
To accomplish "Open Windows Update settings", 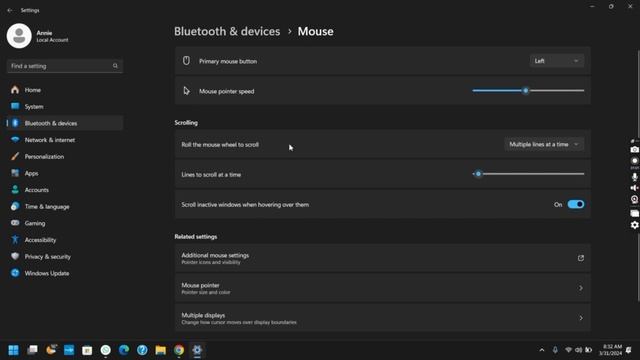I will [64, 273].
